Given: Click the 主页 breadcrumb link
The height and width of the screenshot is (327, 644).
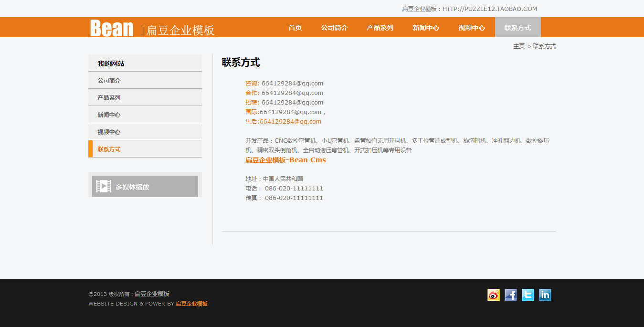Looking at the screenshot, I should click(519, 46).
